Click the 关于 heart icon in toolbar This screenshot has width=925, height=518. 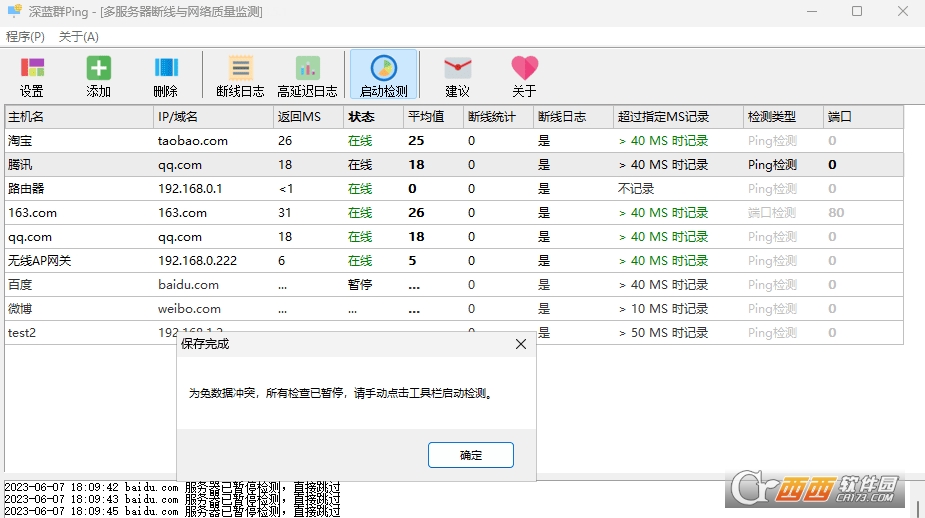click(524, 76)
